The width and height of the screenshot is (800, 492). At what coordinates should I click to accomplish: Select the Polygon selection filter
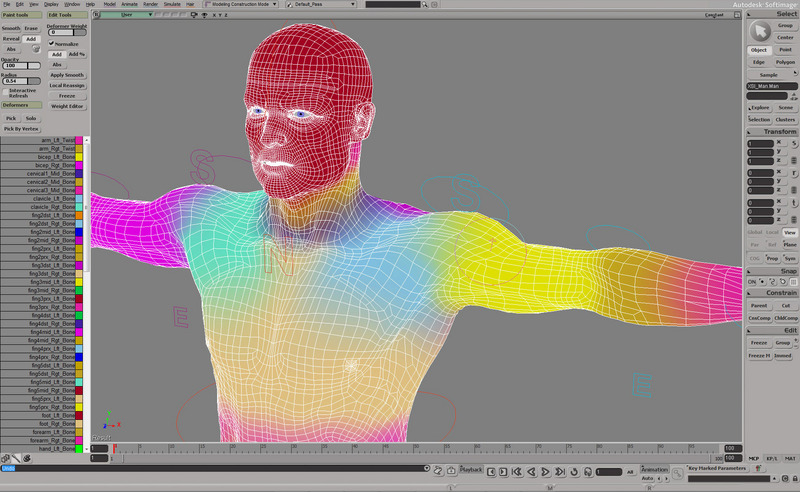coord(785,62)
